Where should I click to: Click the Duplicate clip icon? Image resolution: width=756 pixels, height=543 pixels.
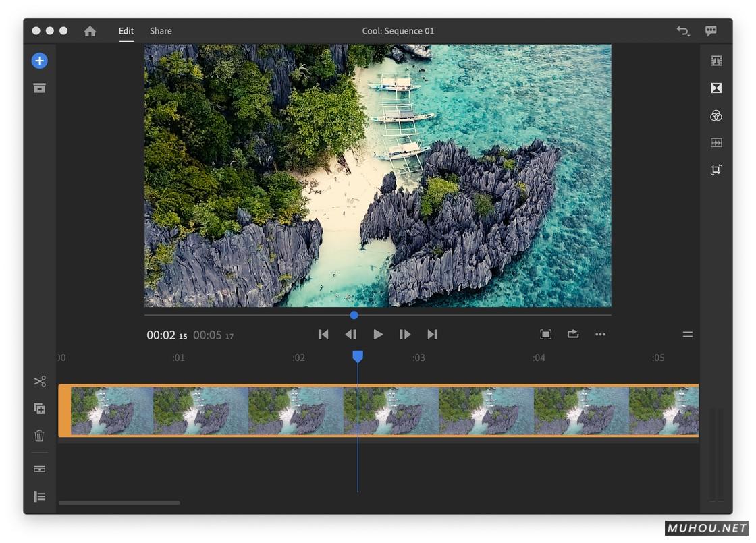click(x=40, y=409)
